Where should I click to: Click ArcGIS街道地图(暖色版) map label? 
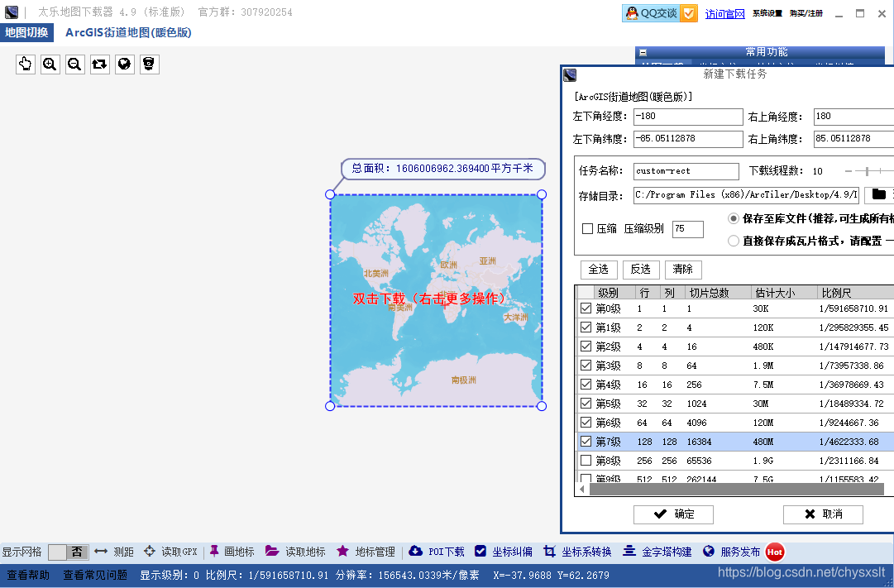(x=128, y=32)
